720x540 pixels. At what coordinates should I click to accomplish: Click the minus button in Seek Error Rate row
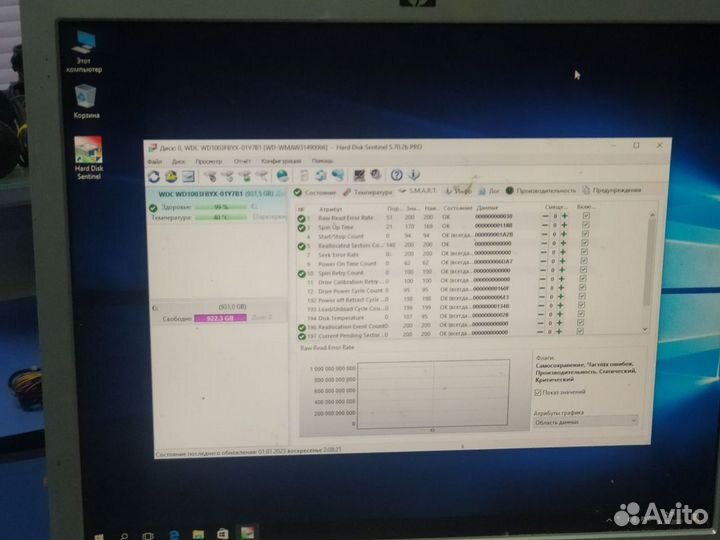tap(544, 252)
